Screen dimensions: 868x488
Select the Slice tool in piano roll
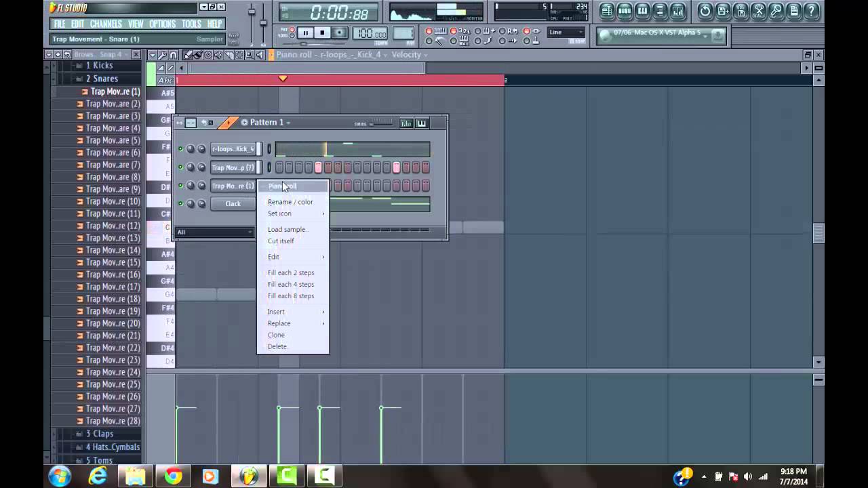pyautogui.click(x=229, y=55)
